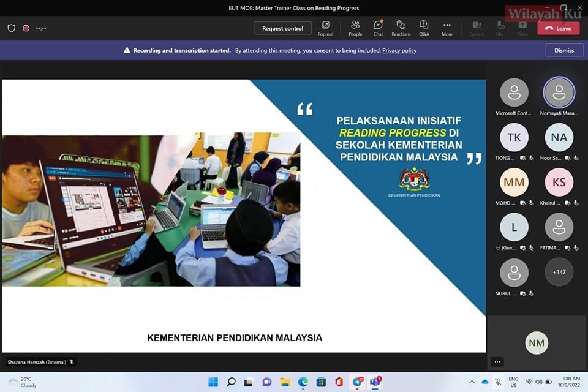The image size is (588, 392).
Task: Select the Microsoft Cont... participant avatar
Action: coord(514,92)
